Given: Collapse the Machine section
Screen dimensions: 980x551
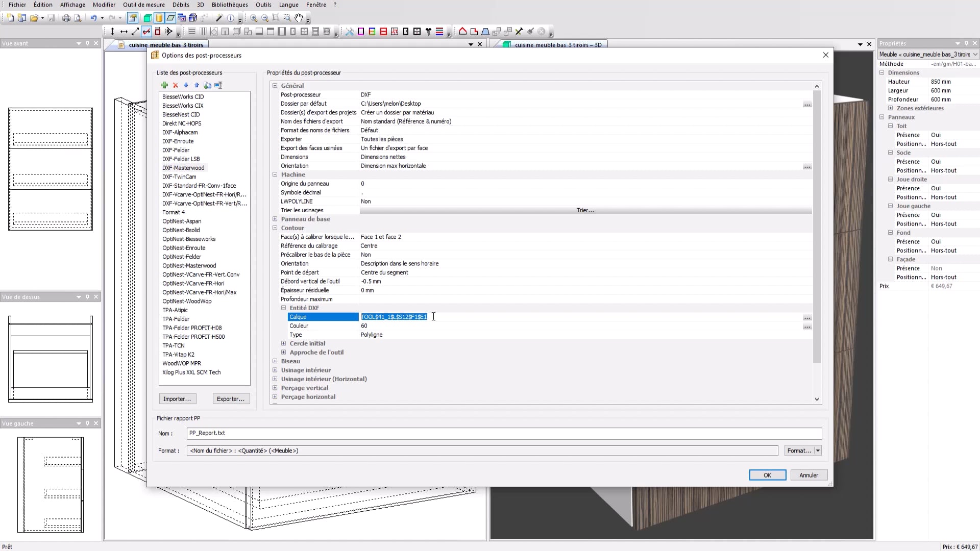Looking at the screenshot, I should (x=275, y=174).
